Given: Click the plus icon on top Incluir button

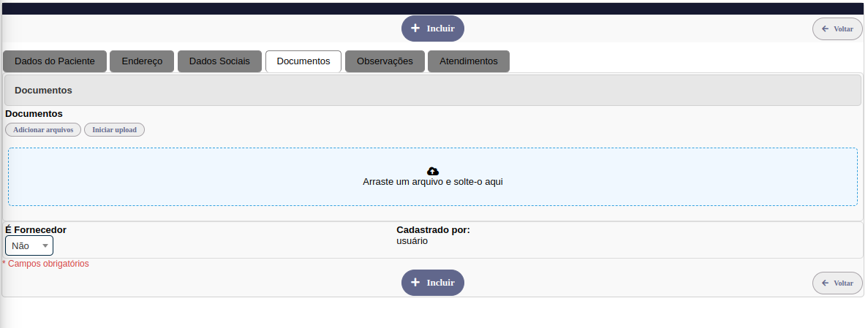Looking at the screenshot, I should [415, 28].
